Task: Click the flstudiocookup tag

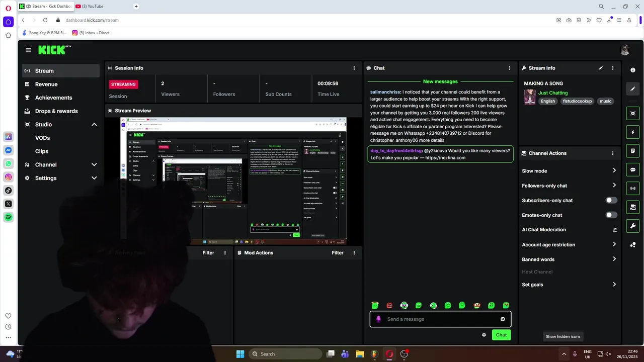Action: (x=577, y=101)
